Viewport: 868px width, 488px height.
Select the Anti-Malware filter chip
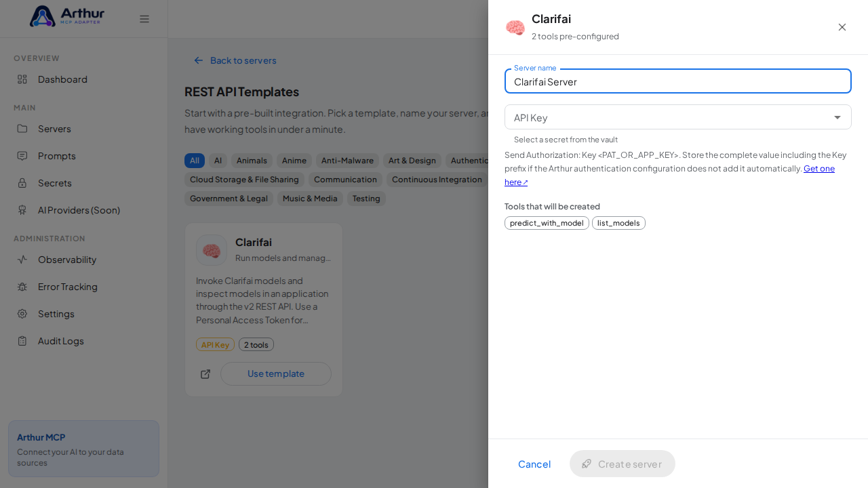tap(347, 161)
